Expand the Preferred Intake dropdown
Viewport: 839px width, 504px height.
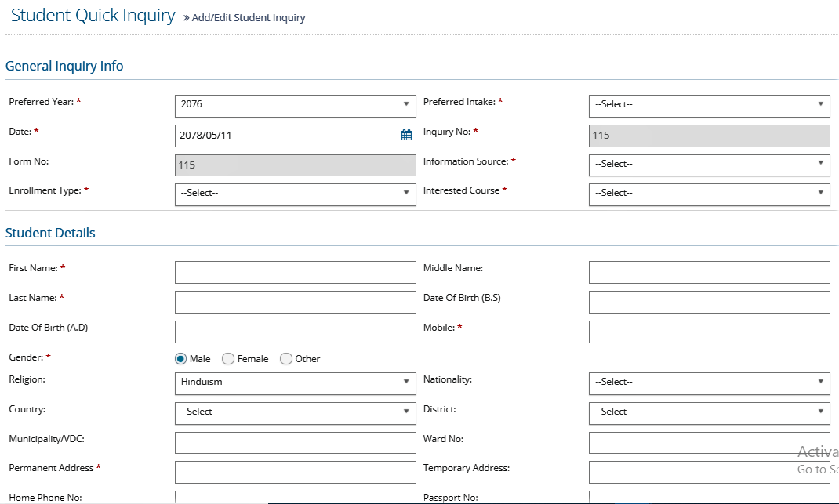[x=709, y=106]
